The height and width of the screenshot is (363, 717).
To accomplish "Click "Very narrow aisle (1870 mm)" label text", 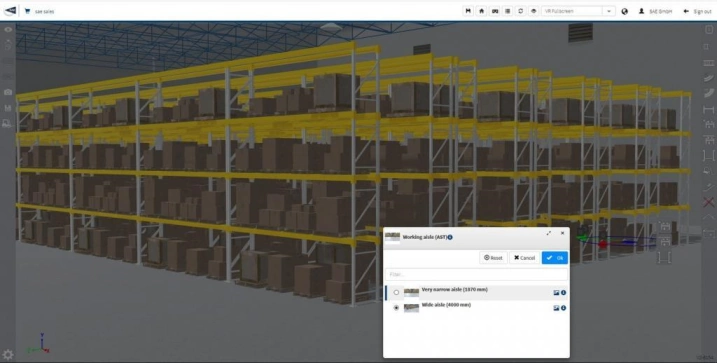I will click(x=455, y=290).
